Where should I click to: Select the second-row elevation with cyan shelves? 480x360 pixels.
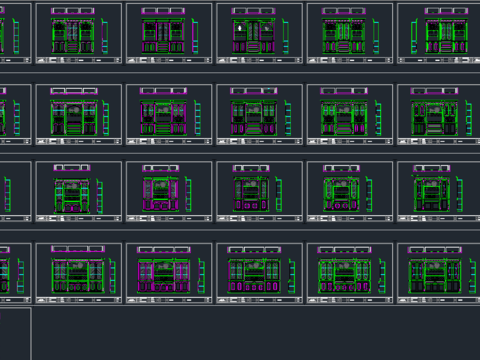74,117
